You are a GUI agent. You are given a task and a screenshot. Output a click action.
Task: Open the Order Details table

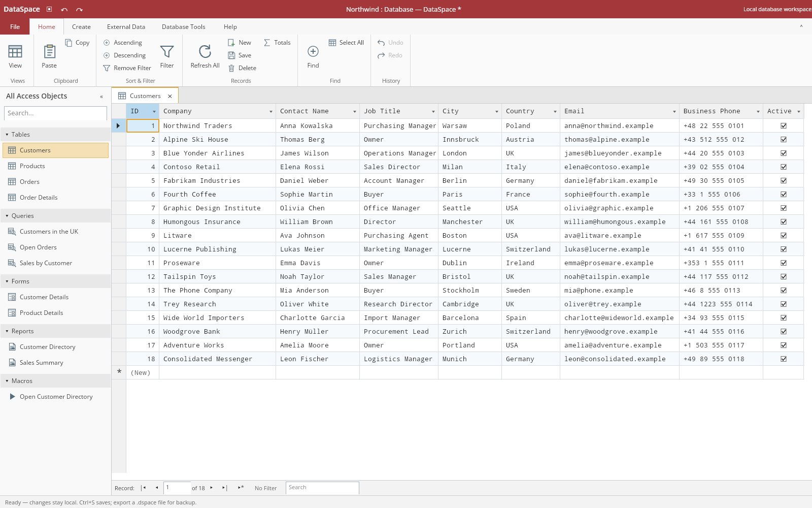pyautogui.click(x=56, y=198)
